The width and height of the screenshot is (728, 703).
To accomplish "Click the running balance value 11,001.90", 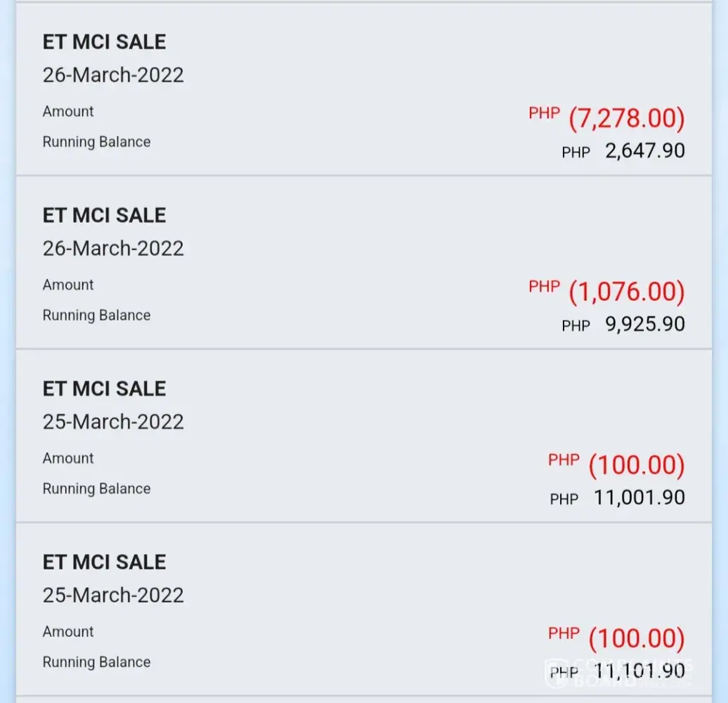I will [x=639, y=498].
